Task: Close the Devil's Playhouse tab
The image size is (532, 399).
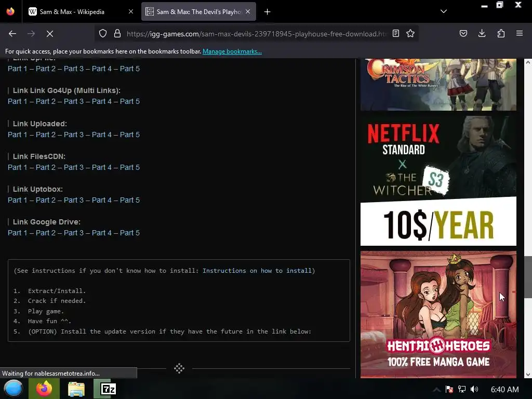Action: (248, 11)
